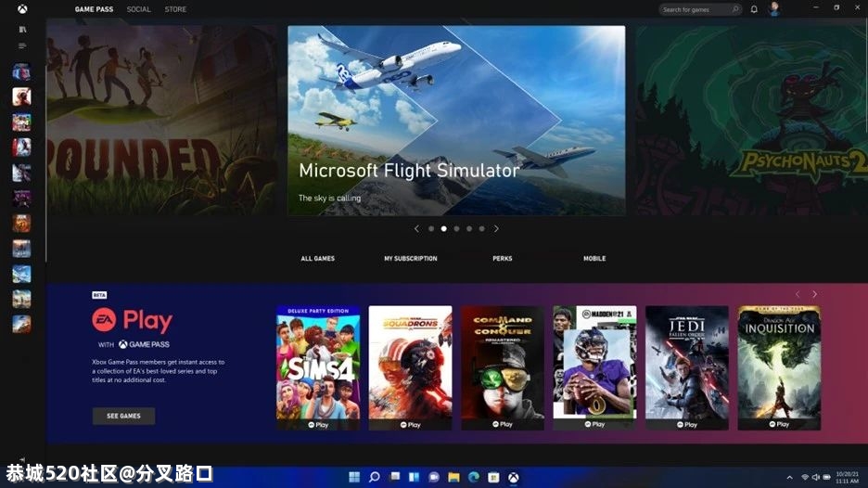
Task: Launch Microsoft Edge from the taskbar
Action: coord(474,477)
